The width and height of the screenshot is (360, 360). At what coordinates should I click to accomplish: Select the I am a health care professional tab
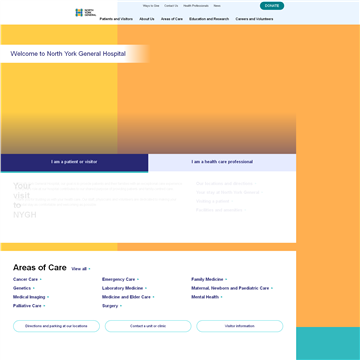point(222,162)
